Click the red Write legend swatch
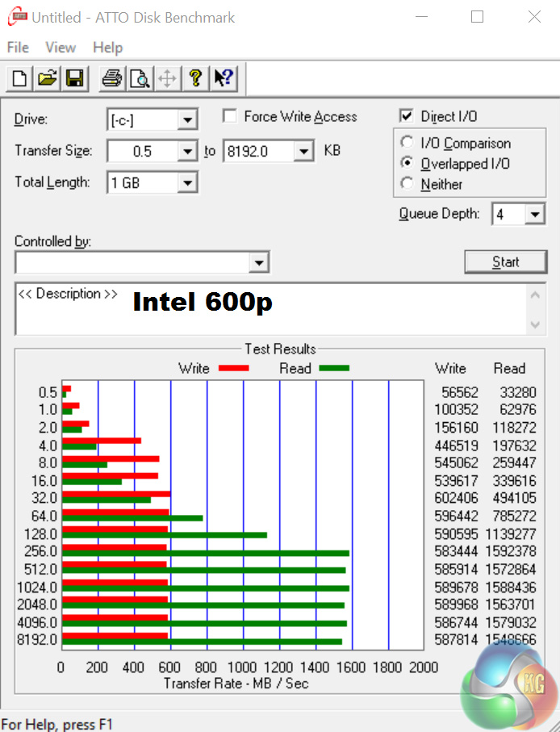The width and height of the screenshot is (560, 732). (234, 368)
